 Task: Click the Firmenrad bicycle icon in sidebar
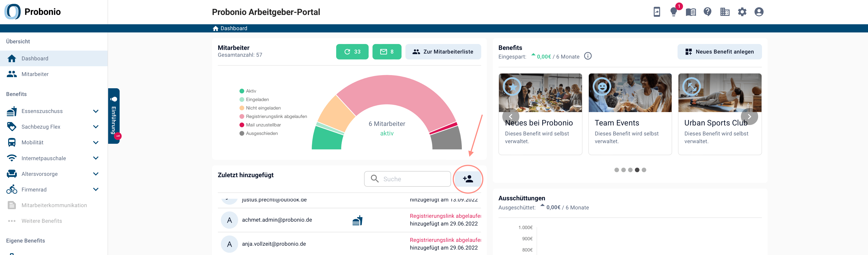point(12,189)
